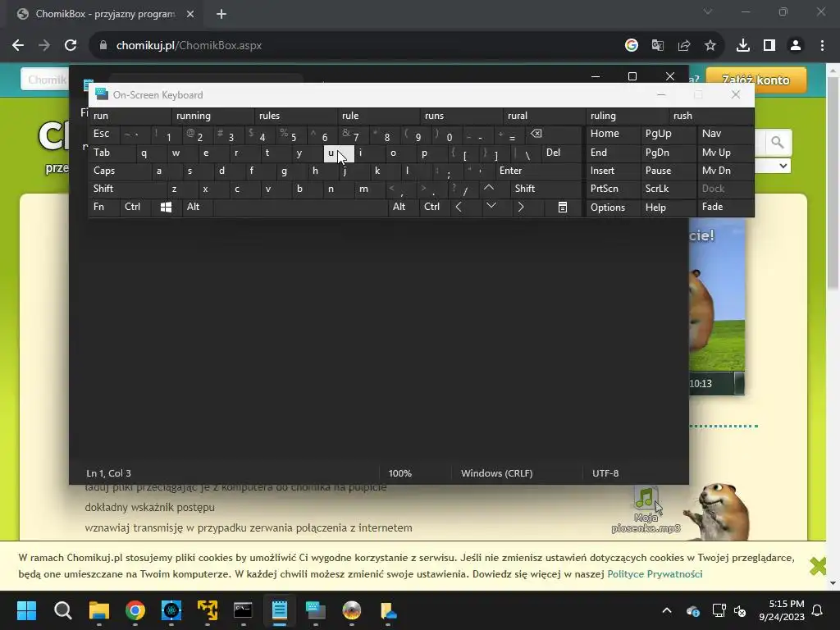Screen dimensions: 840x630
Task: Choose the 'rules' text suggestion
Action: click(x=296, y=116)
